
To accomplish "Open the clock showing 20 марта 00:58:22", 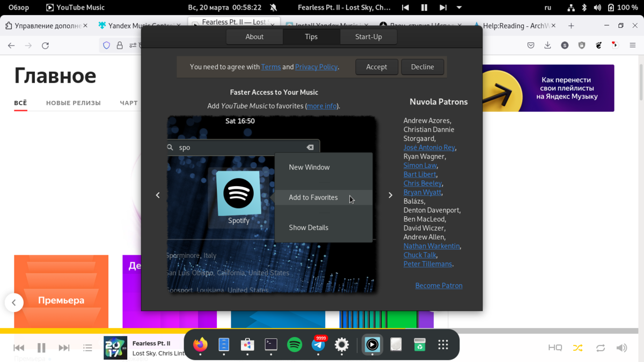I will [225, 8].
